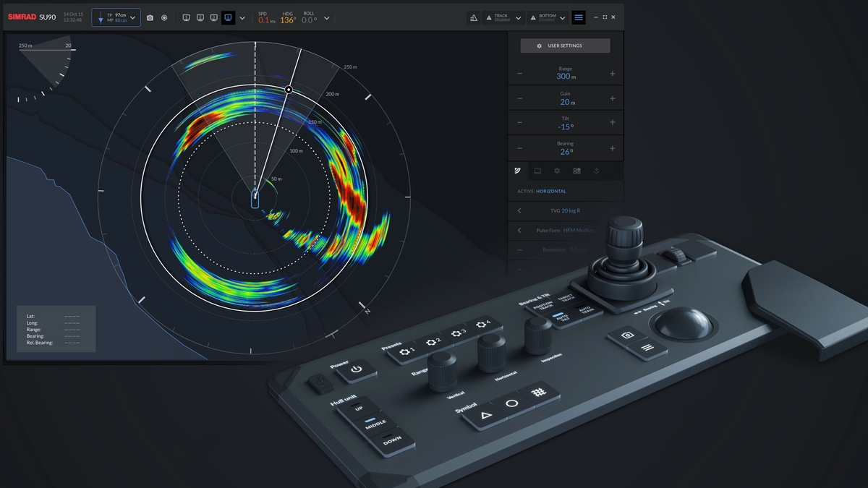Viewport: 868px width, 488px height.
Task: Click the USER SETTINGS button
Action: [565, 46]
